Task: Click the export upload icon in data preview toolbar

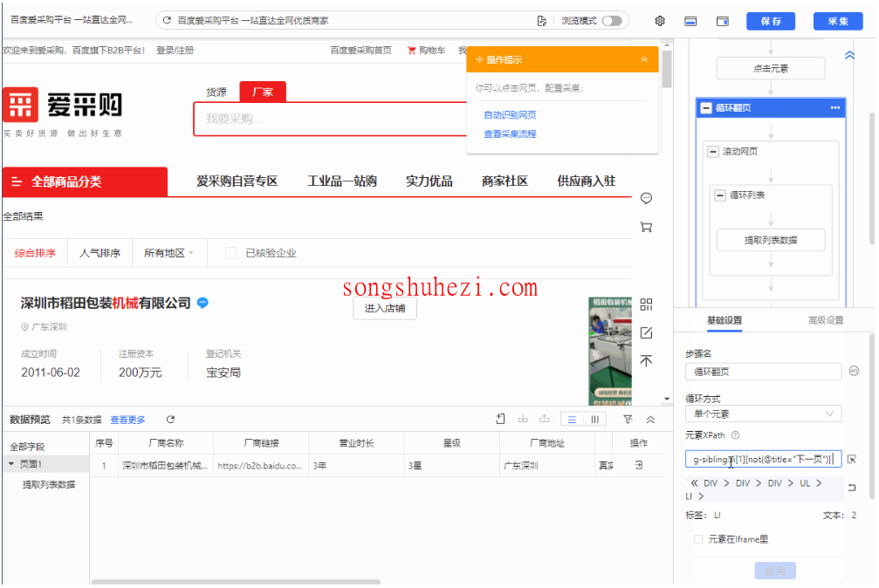Action: coord(545,419)
